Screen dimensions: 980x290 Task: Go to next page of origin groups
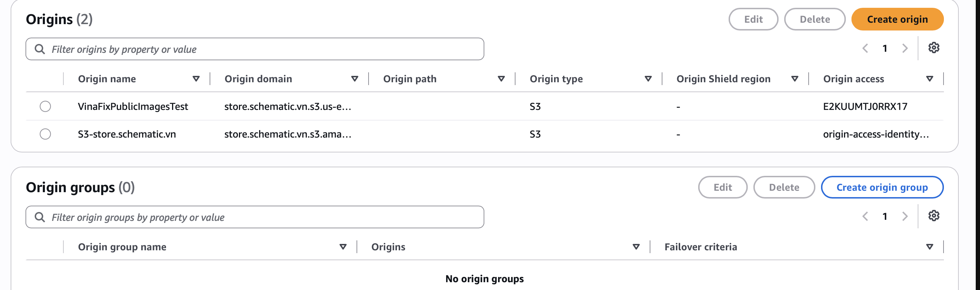(905, 217)
